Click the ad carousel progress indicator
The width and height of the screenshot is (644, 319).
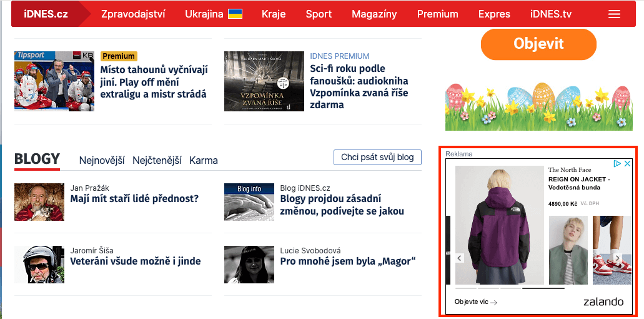click(510, 288)
